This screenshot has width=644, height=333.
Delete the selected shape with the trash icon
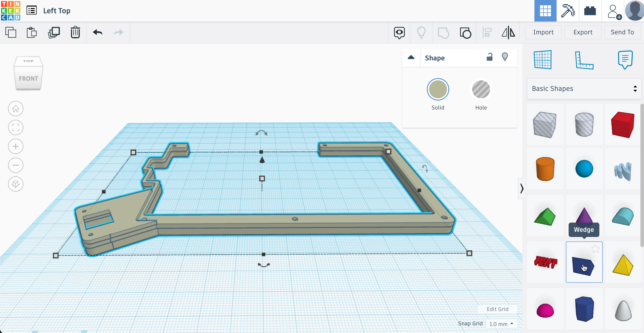75,32
